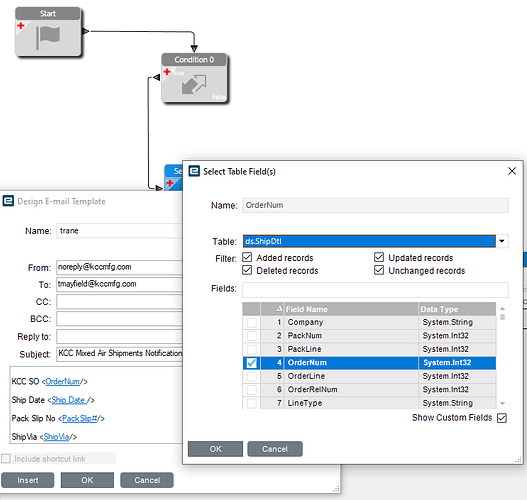Click the OrderNum link in email body
This screenshot has width=527, height=500.
(63, 382)
